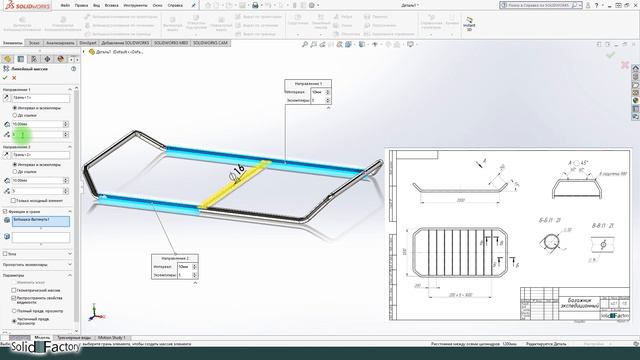Reverse Direction 1 with arrow icon
The image size is (640, 360).
[x=6, y=98]
